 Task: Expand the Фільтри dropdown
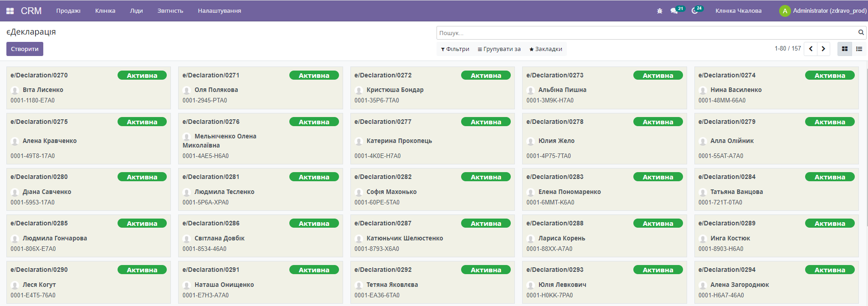[x=455, y=49]
